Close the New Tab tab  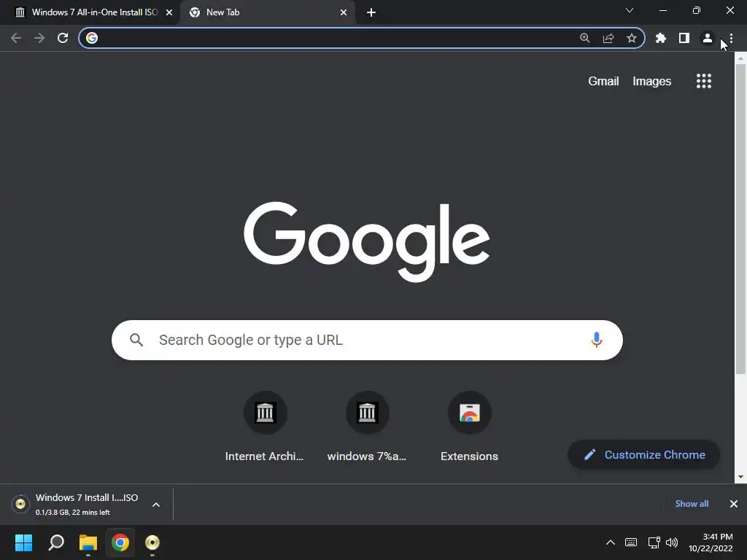tap(344, 13)
